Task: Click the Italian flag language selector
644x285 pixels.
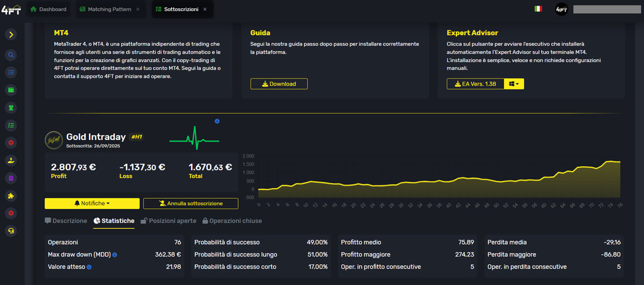Action: [x=538, y=8]
